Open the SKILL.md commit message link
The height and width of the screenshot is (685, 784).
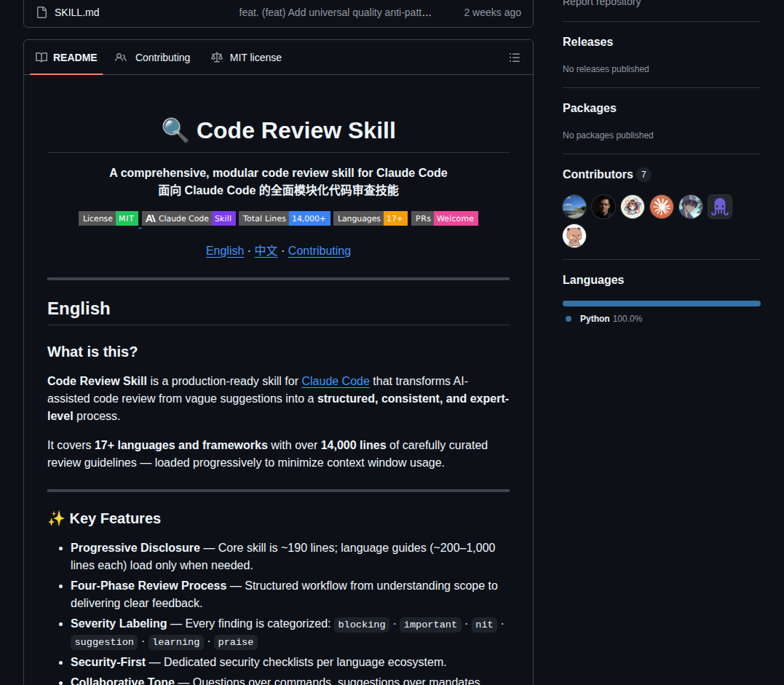click(335, 12)
